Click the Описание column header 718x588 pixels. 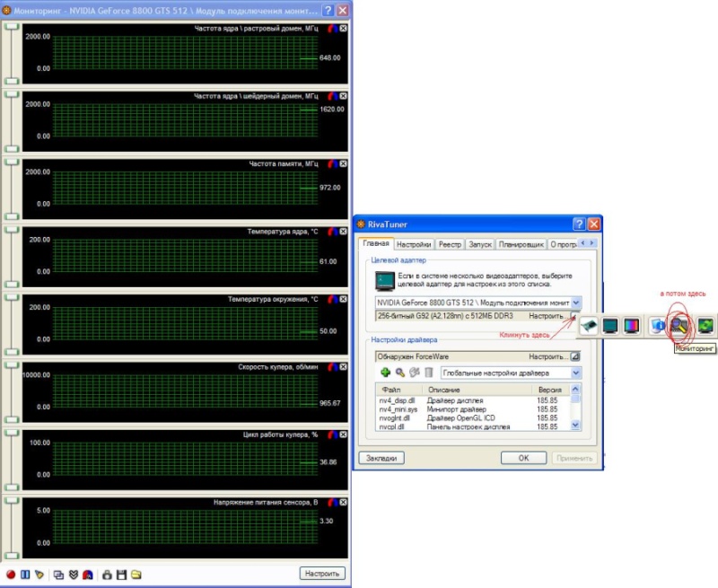coord(477,390)
